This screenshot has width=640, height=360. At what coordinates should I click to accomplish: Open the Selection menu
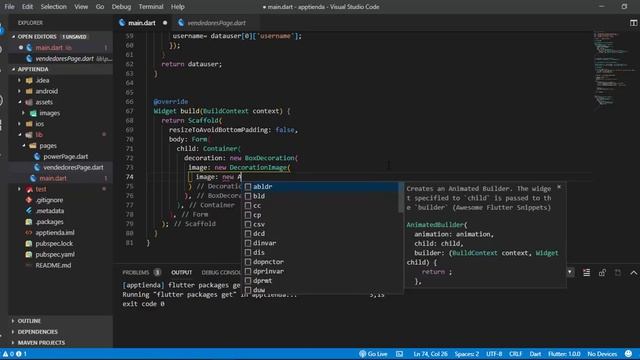pos(53,7)
